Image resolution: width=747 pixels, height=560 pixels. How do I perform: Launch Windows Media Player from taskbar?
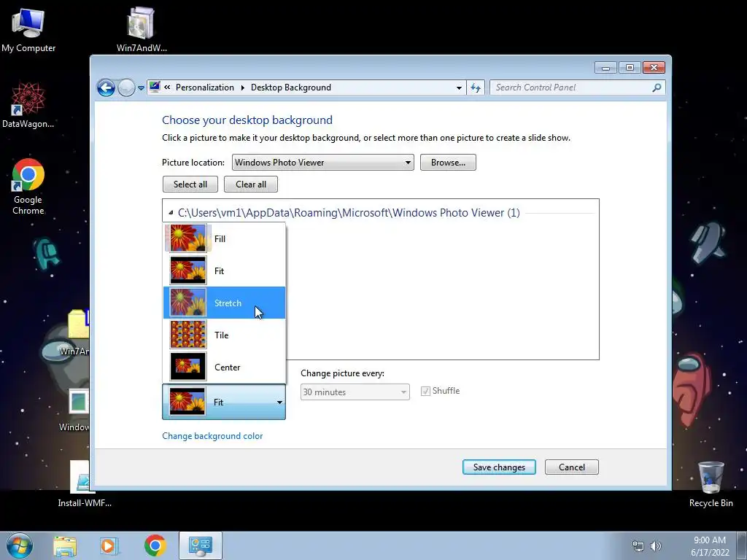coord(109,546)
